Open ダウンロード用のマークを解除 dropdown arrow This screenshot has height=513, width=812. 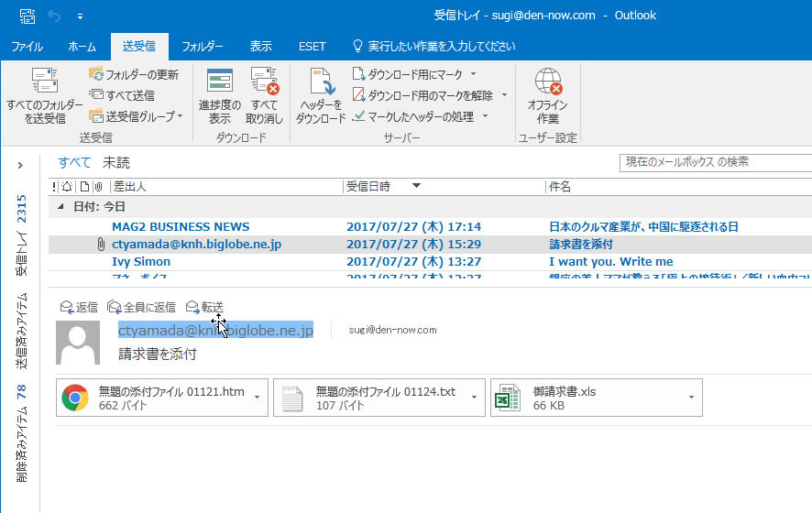(x=504, y=95)
